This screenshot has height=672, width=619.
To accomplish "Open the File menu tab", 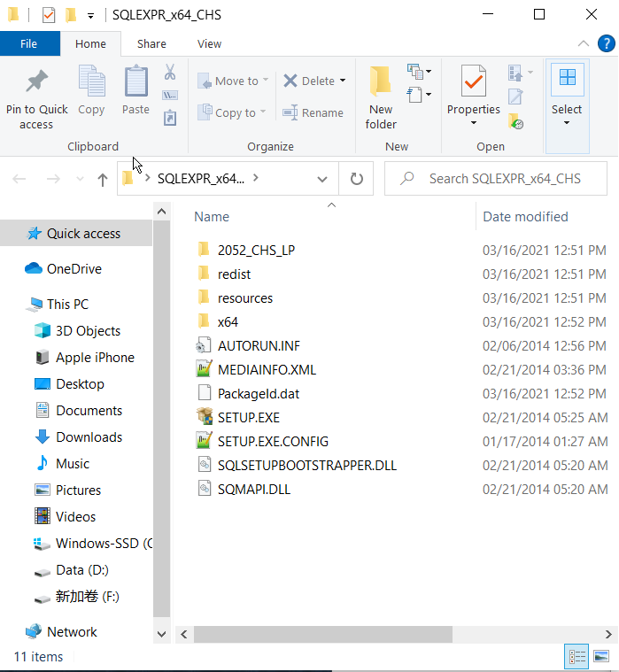I will (x=29, y=43).
